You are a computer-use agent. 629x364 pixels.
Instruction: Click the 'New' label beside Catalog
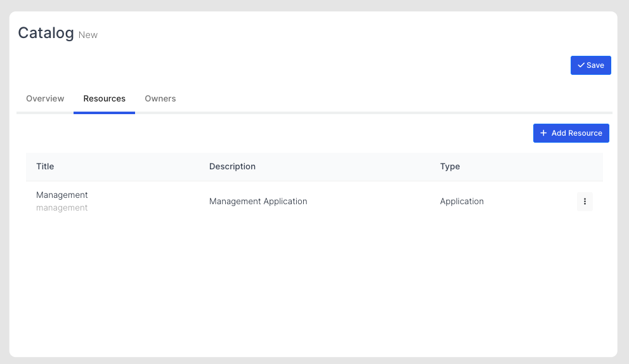click(x=88, y=35)
